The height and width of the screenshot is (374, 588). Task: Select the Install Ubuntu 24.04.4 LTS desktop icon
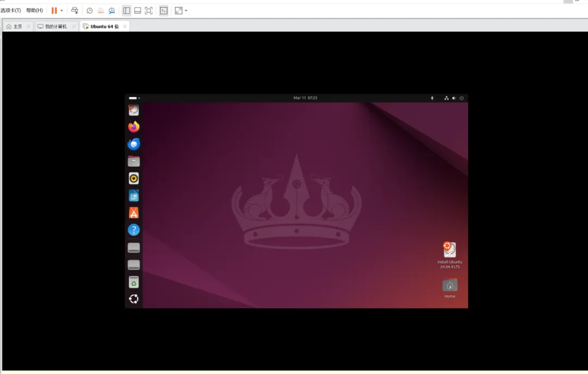pyautogui.click(x=450, y=255)
